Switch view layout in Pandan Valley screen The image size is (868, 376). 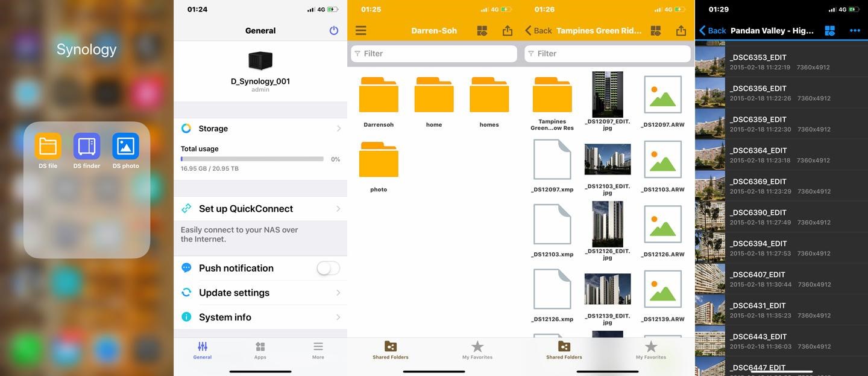point(830,30)
